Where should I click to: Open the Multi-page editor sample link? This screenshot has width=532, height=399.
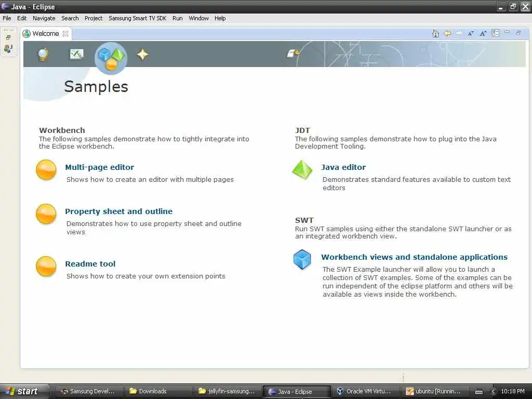pos(99,167)
